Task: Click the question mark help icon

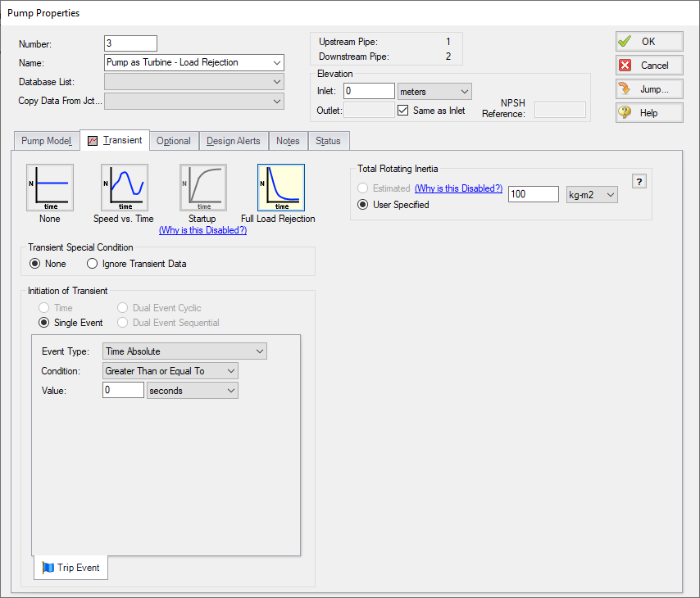Action: click(639, 182)
